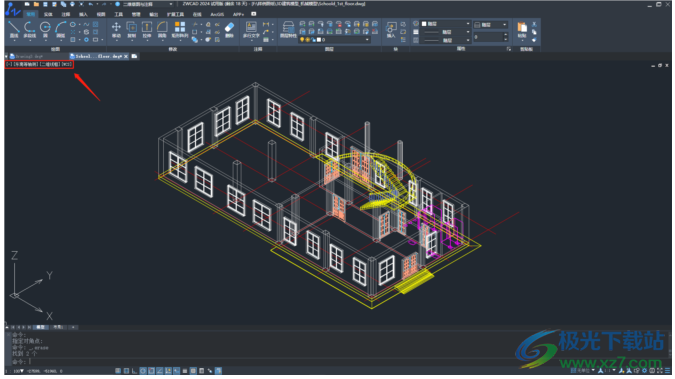Viewport: 675px width, 379px height.
Task: Switch to the Drawing1.dwg document tab
Action: (27, 56)
